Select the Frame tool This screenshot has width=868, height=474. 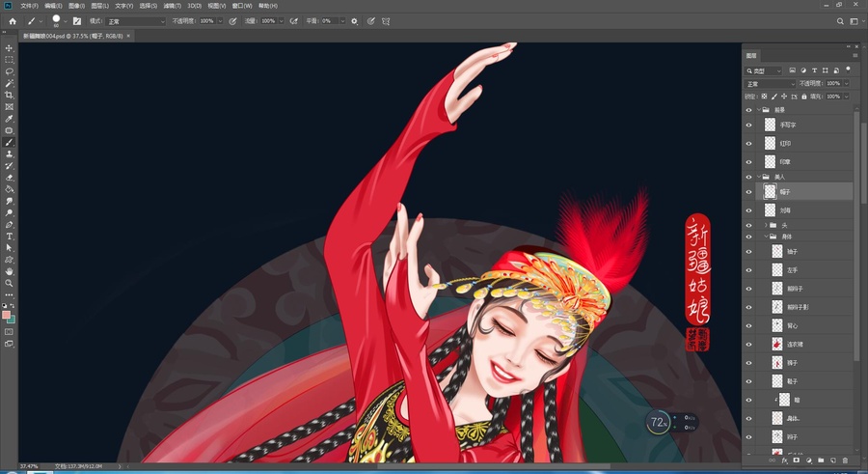9,107
